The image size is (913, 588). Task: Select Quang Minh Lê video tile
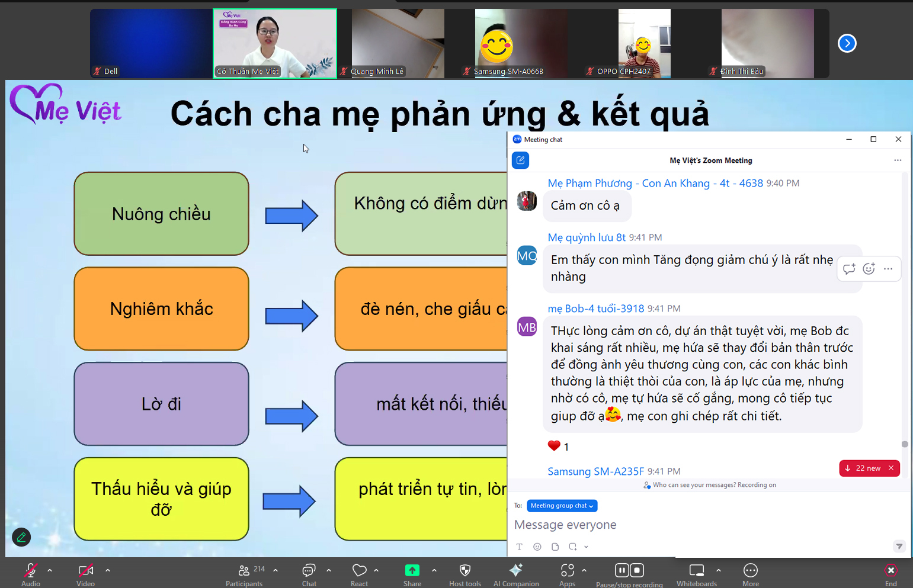pyautogui.click(x=398, y=43)
